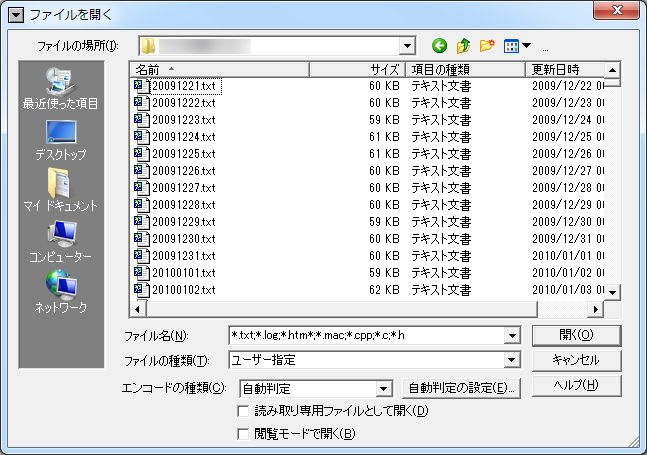Click the file icon of 20091225.txt
This screenshot has width=647, height=455.
(142, 154)
